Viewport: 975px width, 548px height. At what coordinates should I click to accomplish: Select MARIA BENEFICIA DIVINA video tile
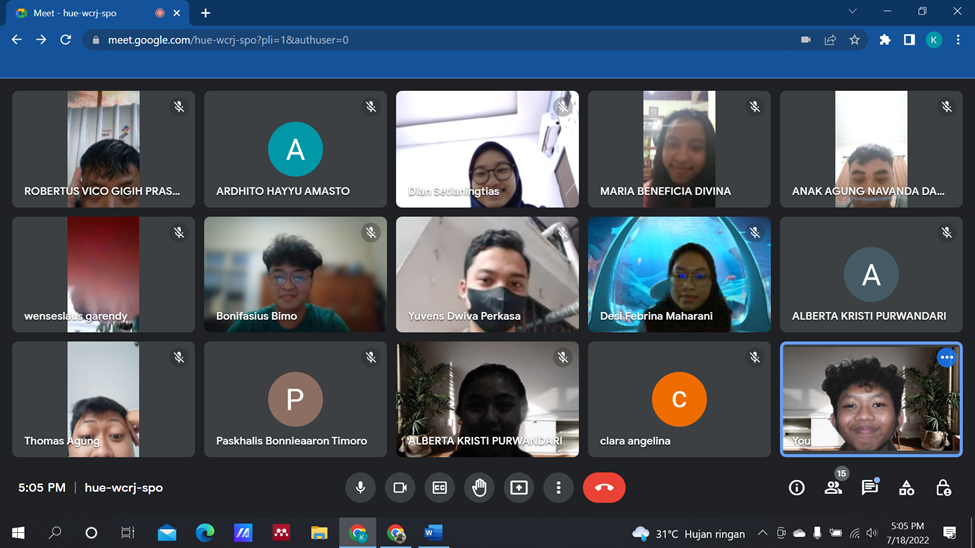[x=679, y=149]
